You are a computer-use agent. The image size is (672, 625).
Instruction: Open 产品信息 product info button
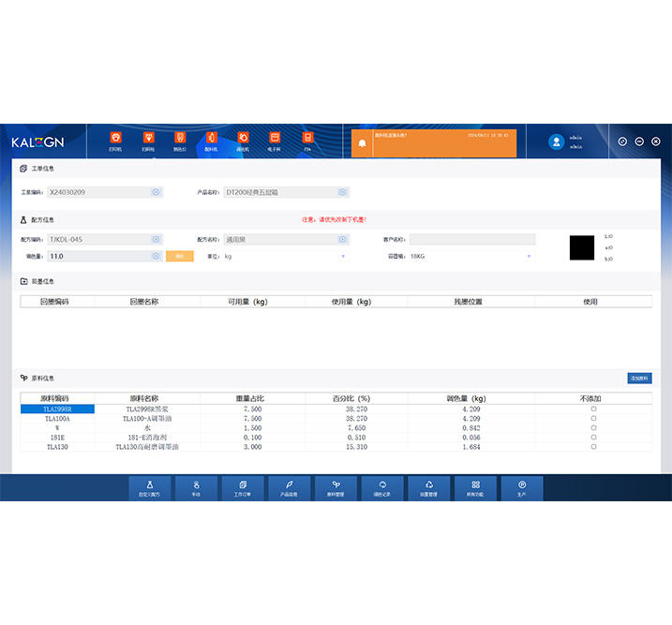pyautogui.click(x=290, y=488)
